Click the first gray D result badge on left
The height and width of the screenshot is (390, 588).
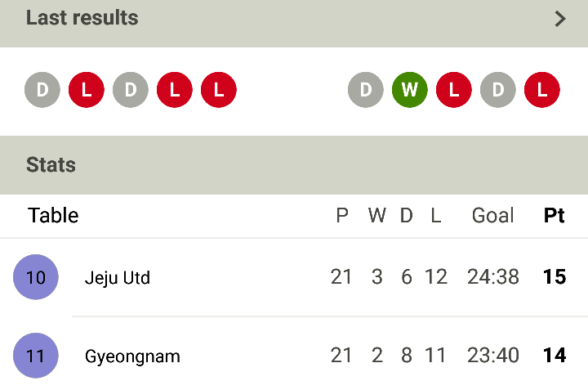(42, 90)
